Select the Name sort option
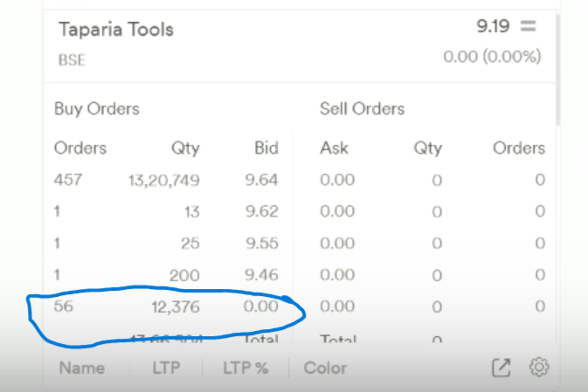Screen dimensions: 588x392 [x=82, y=368]
